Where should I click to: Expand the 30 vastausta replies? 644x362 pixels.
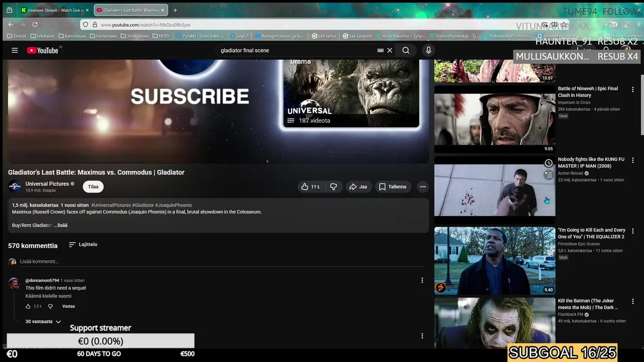click(43, 321)
